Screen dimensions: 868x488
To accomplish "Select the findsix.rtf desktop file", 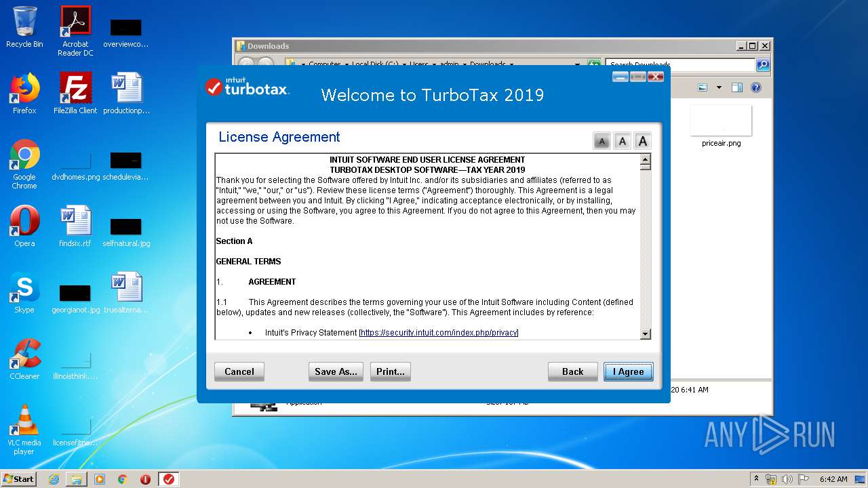I will [x=75, y=226].
